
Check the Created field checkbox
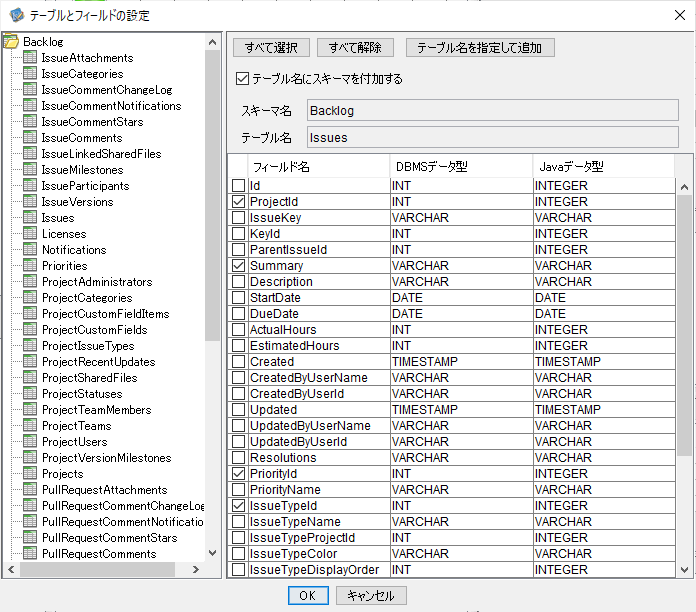tap(238, 361)
